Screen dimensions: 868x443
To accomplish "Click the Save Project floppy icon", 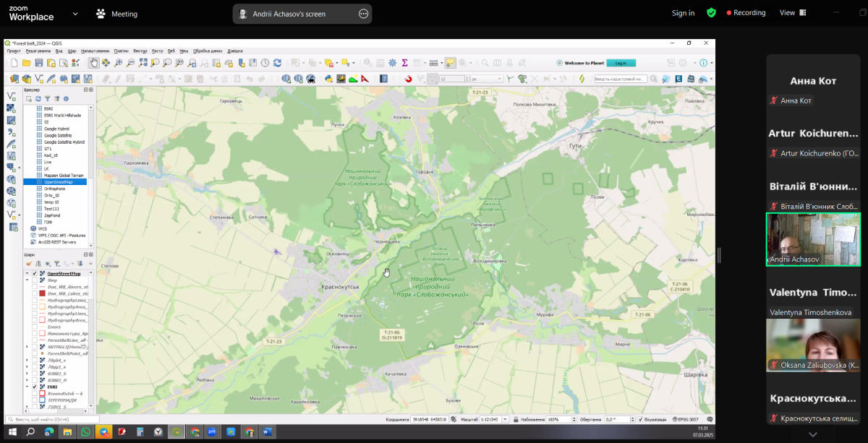I will (39, 63).
